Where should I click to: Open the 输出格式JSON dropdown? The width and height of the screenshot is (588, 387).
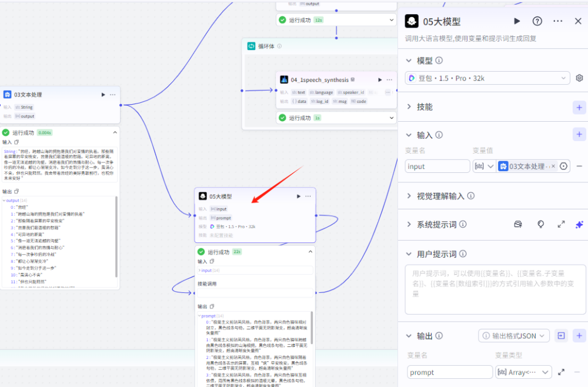point(513,335)
